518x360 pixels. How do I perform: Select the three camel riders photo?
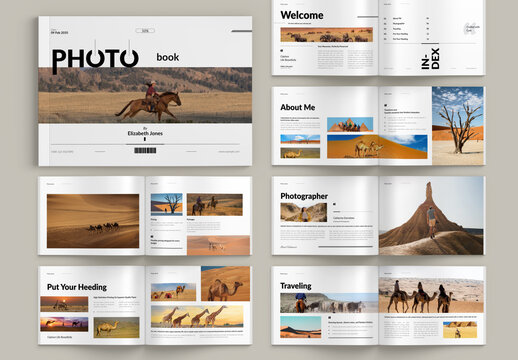pyautogui.click(x=431, y=295)
